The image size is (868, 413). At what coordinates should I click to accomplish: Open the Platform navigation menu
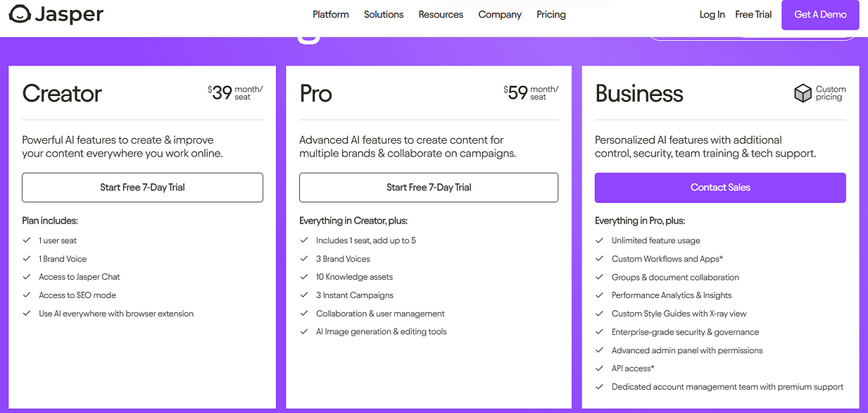(331, 14)
